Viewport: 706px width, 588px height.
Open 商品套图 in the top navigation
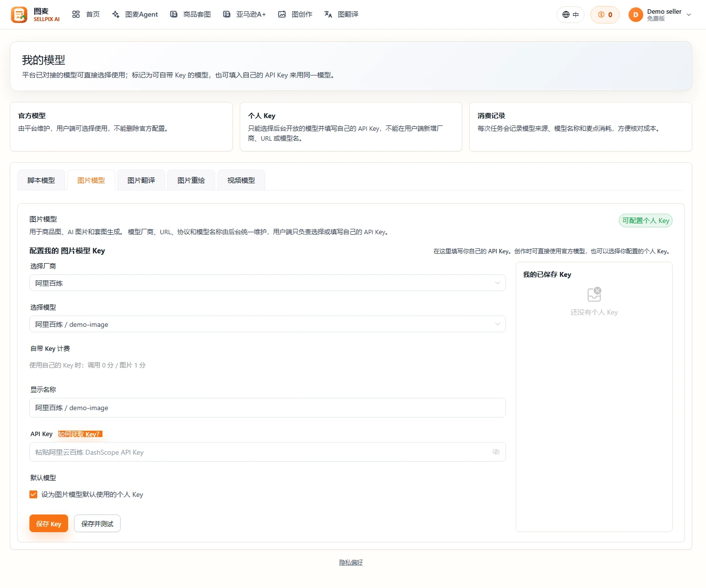tap(190, 15)
